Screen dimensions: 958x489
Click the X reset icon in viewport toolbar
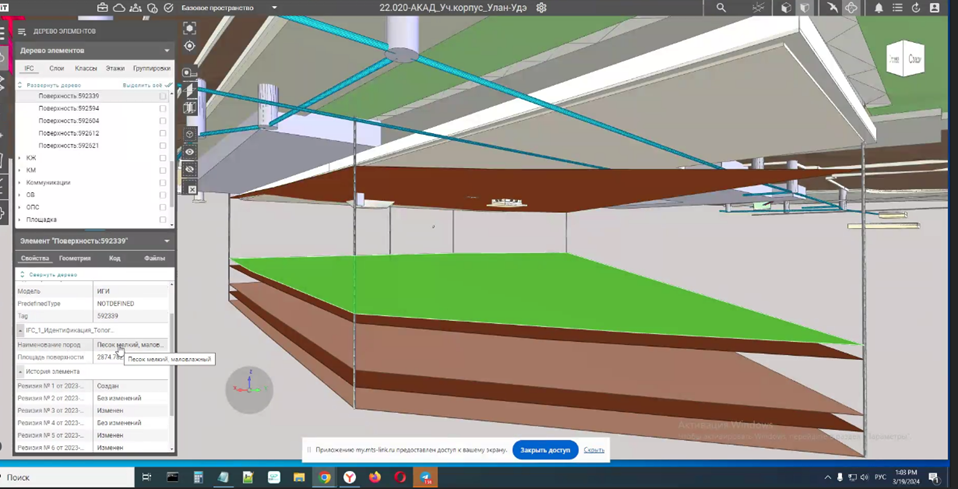[x=192, y=190]
